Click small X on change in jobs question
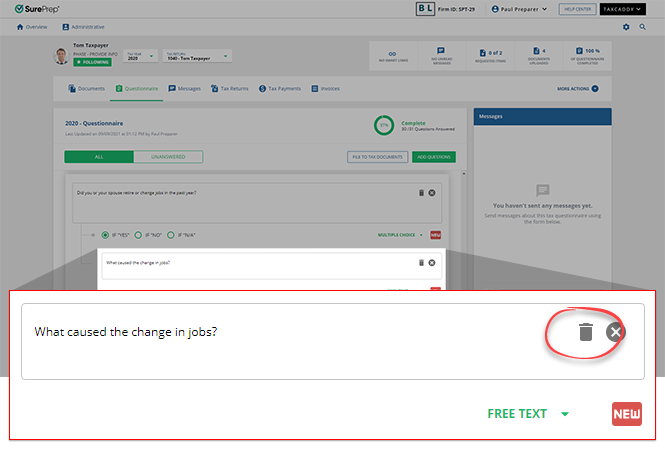The height and width of the screenshot is (449, 665). (432, 263)
